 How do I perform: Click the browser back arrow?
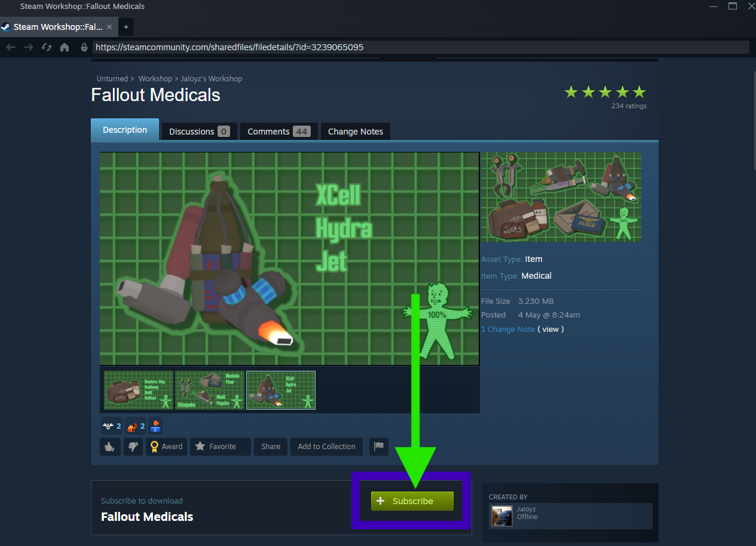tap(11, 47)
